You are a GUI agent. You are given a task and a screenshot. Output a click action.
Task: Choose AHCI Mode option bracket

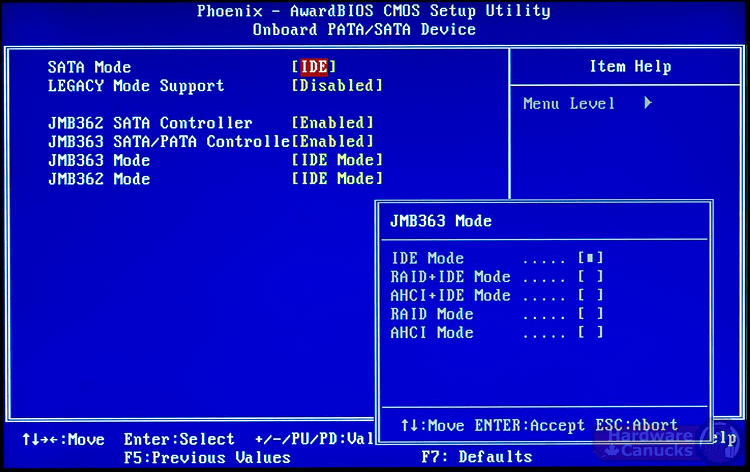pyautogui.click(x=590, y=333)
